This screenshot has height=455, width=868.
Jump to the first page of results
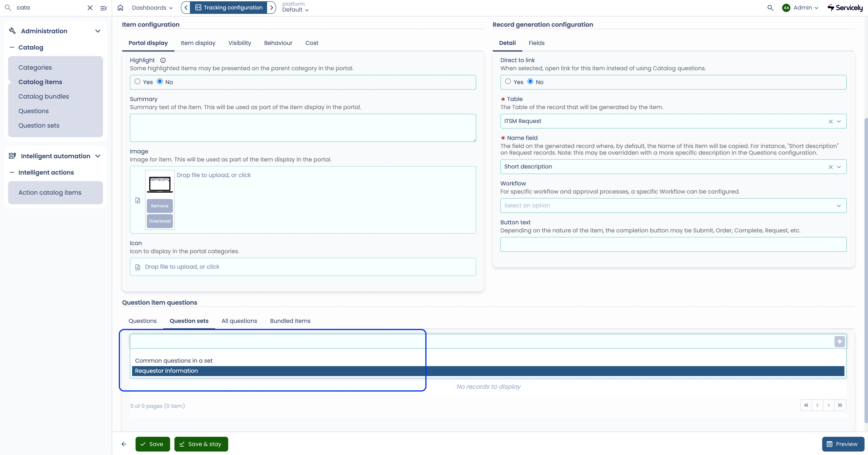(806, 405)
